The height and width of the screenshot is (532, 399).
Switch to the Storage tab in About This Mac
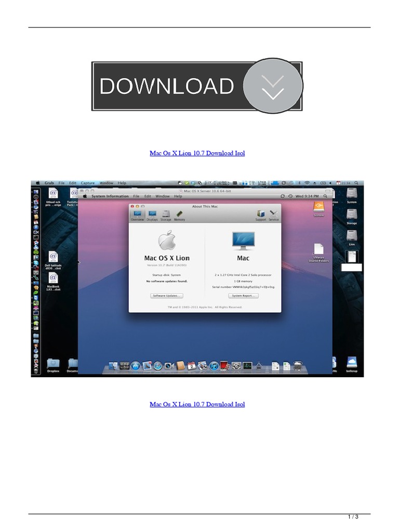(x=166, y=216)
